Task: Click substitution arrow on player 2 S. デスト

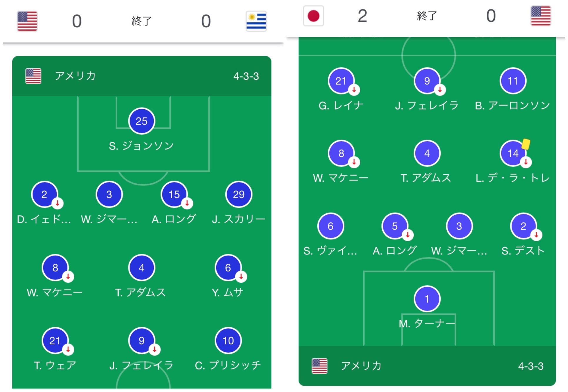Action: coord(536,235)
